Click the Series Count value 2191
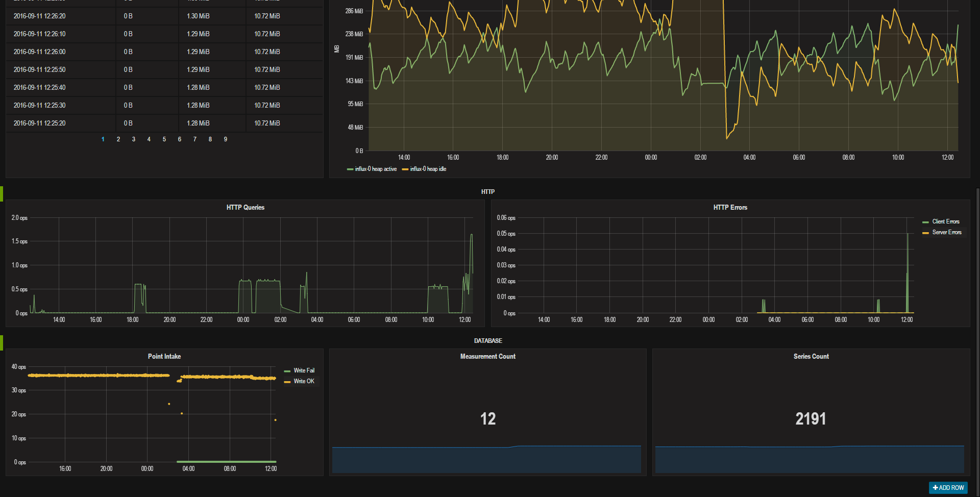Screen dimensions: 980x497 coord(811,419)
